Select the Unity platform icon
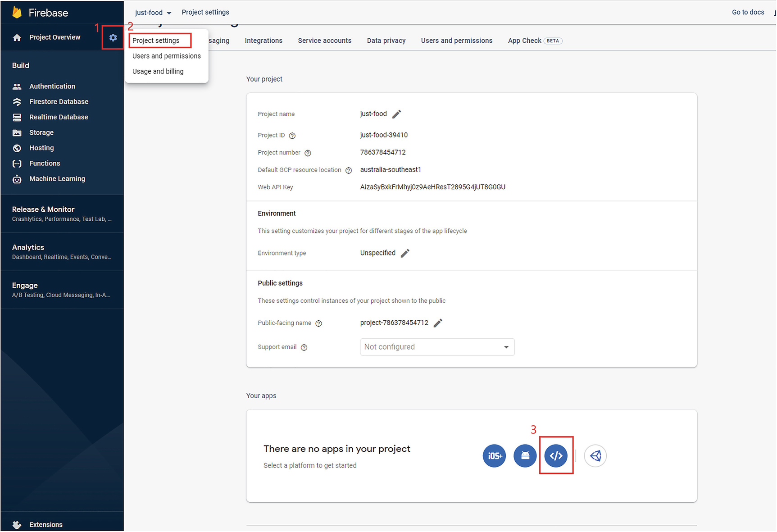 click(595, 456)
